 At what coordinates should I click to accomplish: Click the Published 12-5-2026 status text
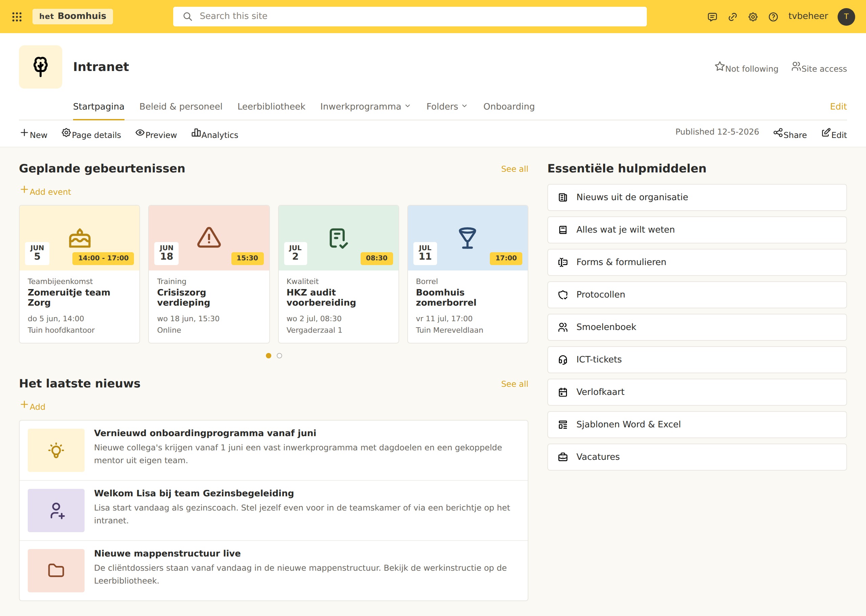(717, 132)
